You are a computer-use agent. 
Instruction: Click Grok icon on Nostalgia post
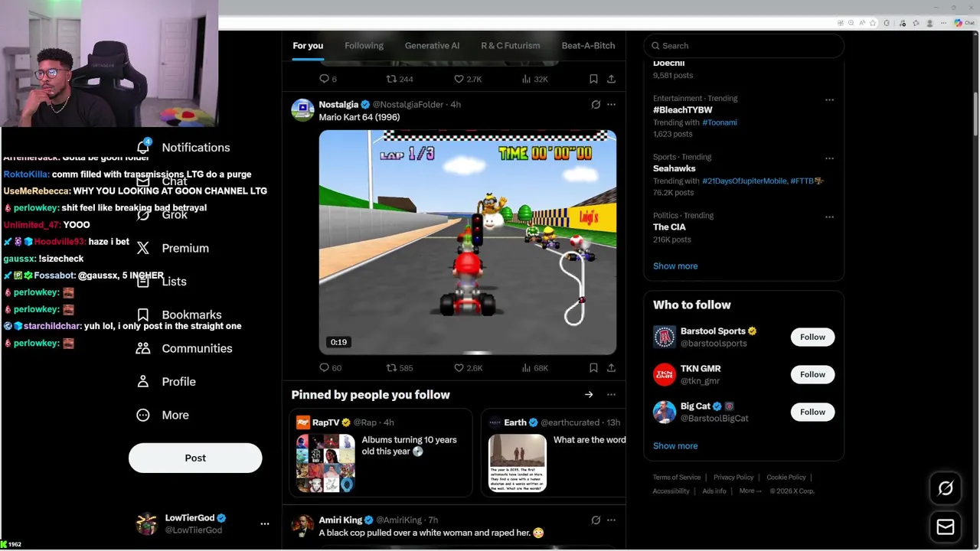click(x=596, y=104)
